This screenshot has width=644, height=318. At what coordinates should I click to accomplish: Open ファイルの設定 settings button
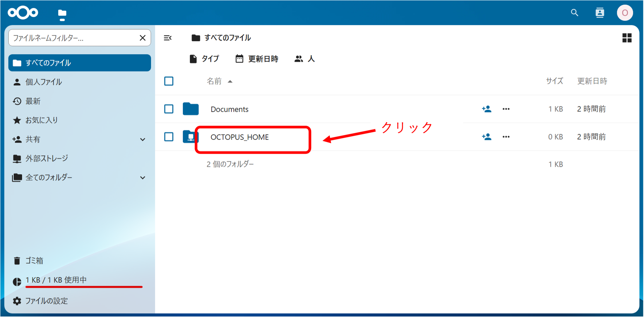point(46,301)
